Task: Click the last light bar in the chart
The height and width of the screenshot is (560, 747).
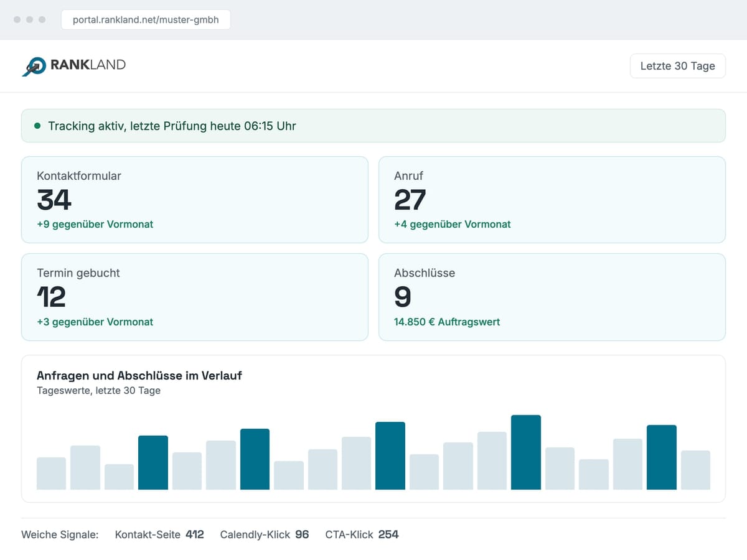Action: [x=695, y=470]
